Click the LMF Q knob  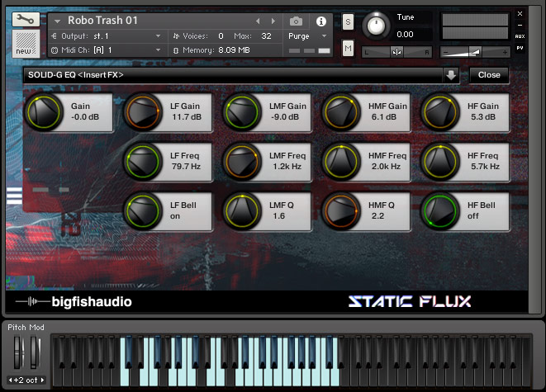pyautogui.click(x=242, y=210)
